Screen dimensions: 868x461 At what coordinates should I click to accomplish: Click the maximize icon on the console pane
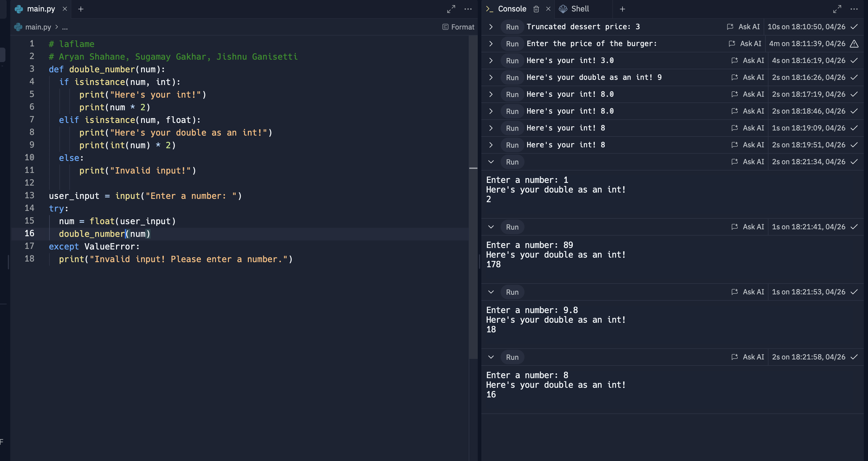[837, 9]
